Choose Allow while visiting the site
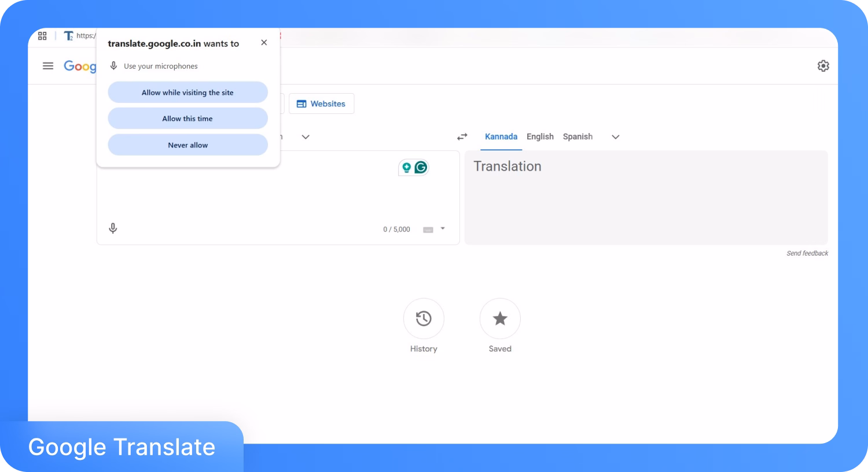Screen dimensions: 868x472 click(187, 93)
